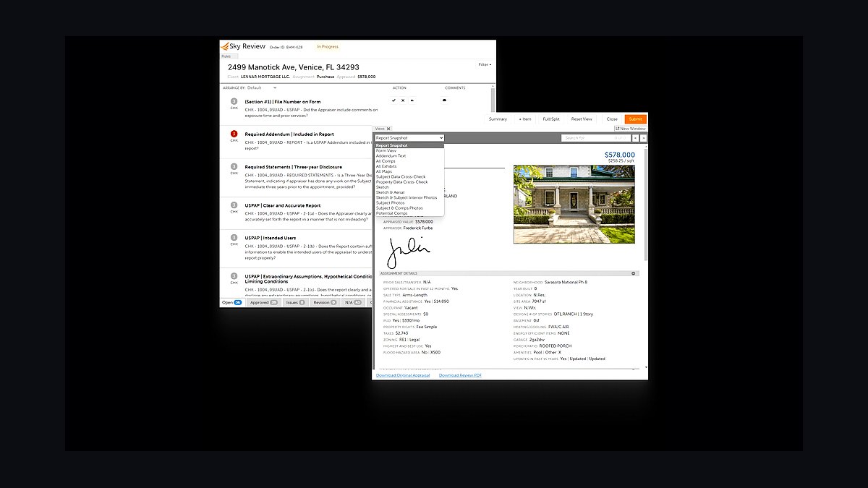Choose the Subject Photos option
868x488 pixels.
[409, 202]
